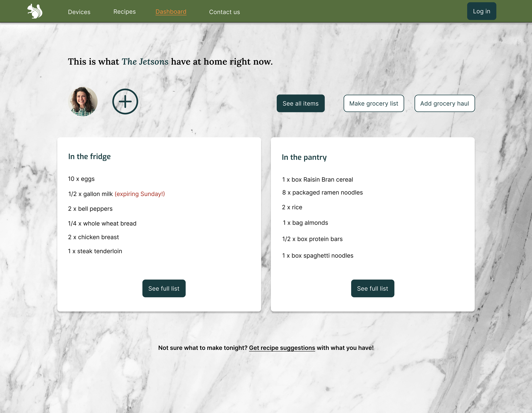Click The Jetsons household name

click(x=145, y=62)
